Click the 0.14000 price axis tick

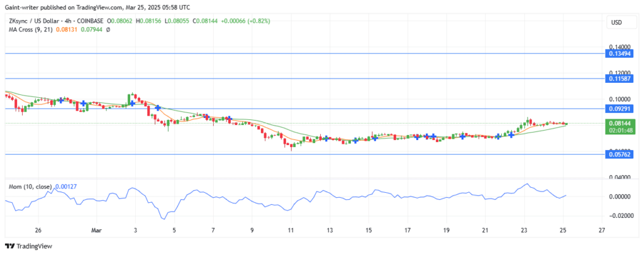click(619, 46)
